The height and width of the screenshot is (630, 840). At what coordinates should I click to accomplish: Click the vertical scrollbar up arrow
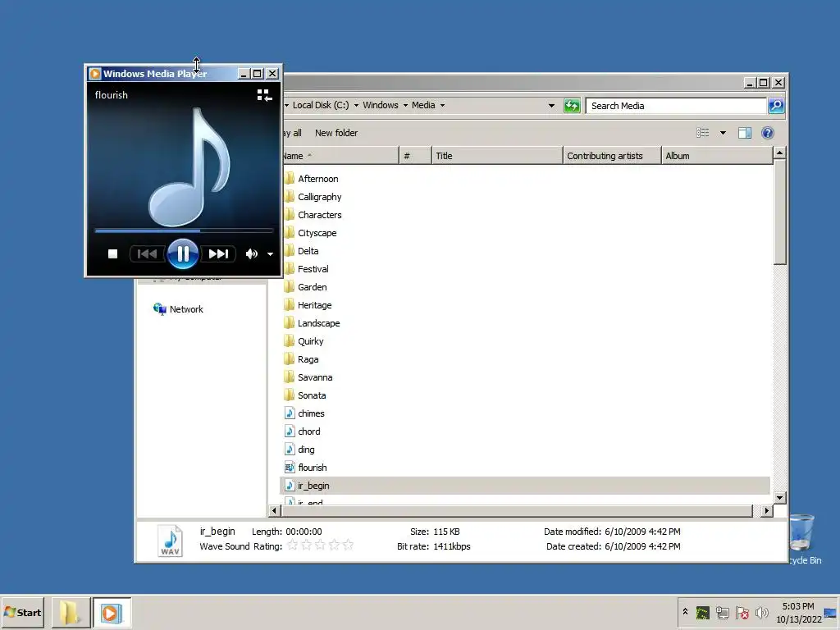coord(779,153)
